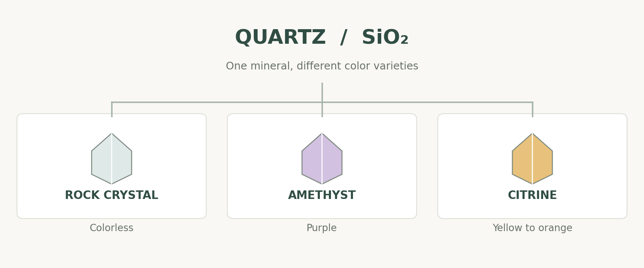Click the CITRINE label text
The width and height of the screenshot is (644, 268).
(x=532, y=196)
